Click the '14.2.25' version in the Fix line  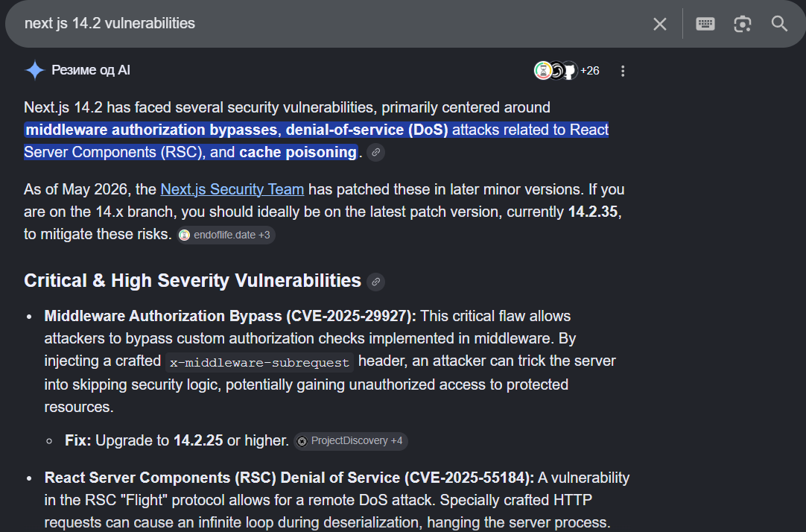pos(198,440)
